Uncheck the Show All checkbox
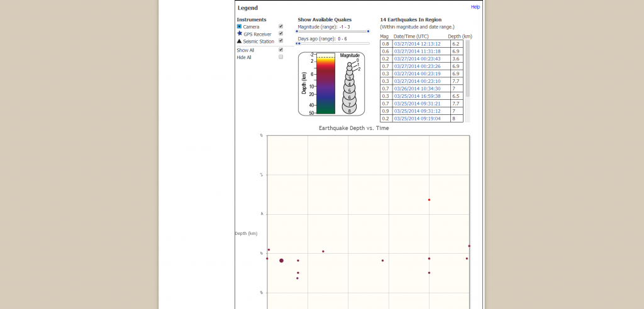Viewport: 644px width, 309px height. coord(280,50)
